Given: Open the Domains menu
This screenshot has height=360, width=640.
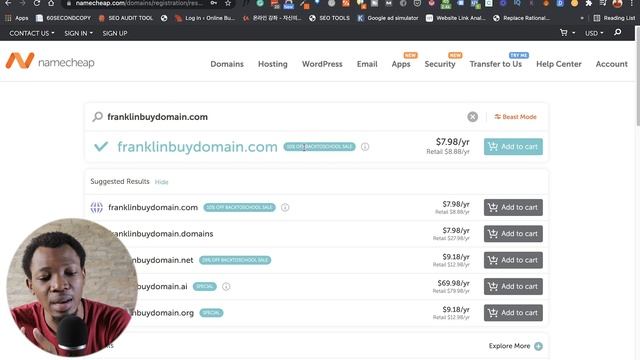Looking at the screenshot, I should [x=227, y=64].
